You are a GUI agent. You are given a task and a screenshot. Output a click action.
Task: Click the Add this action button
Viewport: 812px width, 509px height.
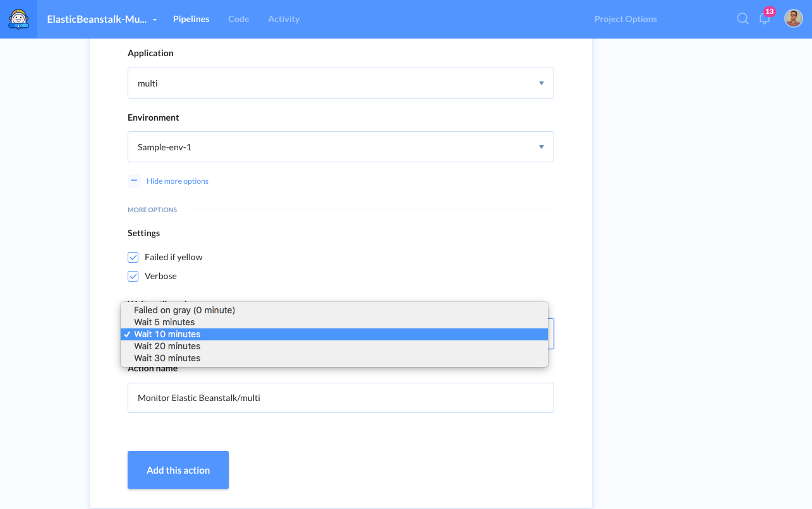(178, 470)
